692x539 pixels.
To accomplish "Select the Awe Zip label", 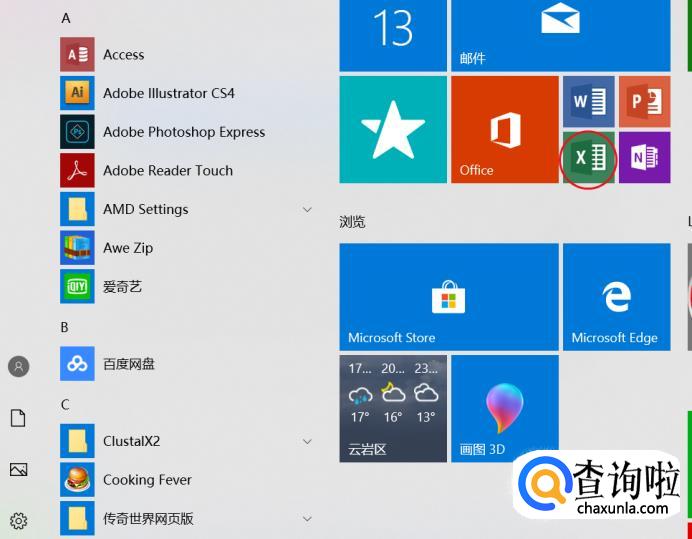I will 128,248.
